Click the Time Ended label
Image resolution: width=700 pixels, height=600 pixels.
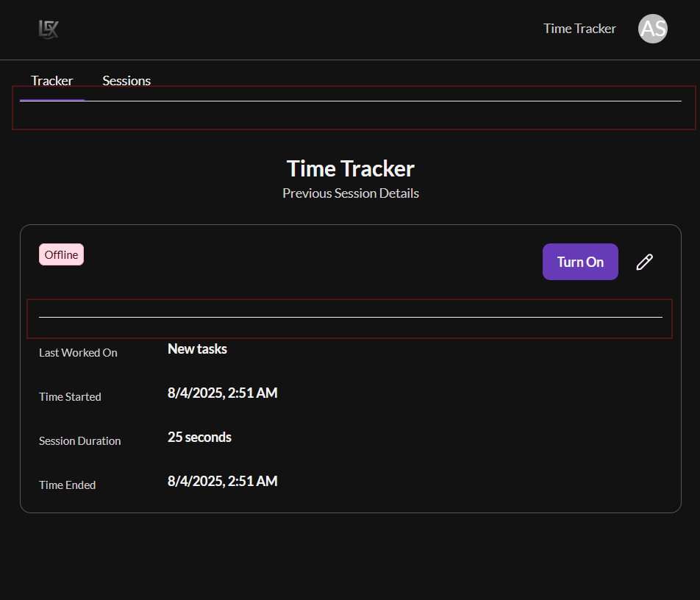68,485
